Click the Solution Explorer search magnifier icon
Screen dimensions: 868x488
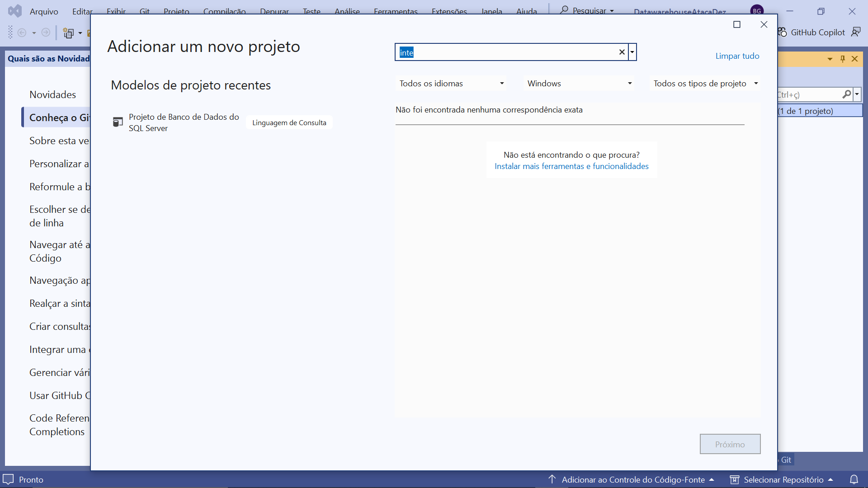[x=847, y=94]
